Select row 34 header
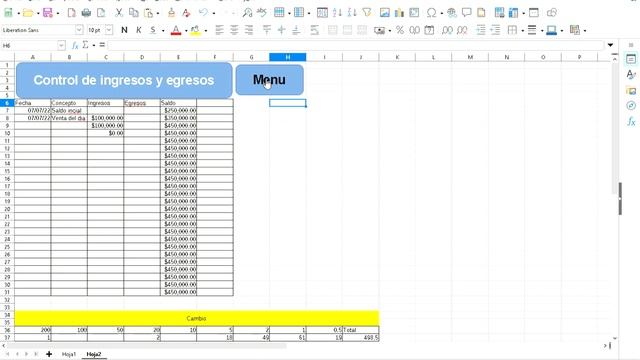Screen dimensions: 640x360 pos(7,315)
